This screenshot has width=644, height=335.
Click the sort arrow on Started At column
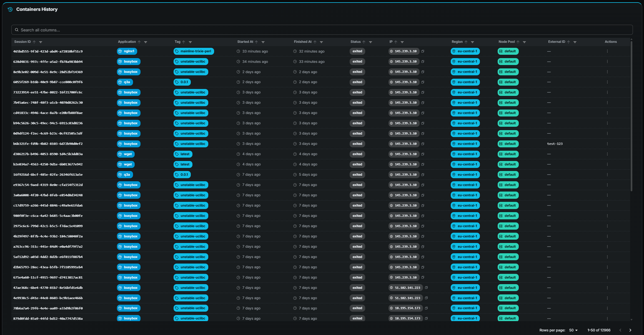coord(257,41)
